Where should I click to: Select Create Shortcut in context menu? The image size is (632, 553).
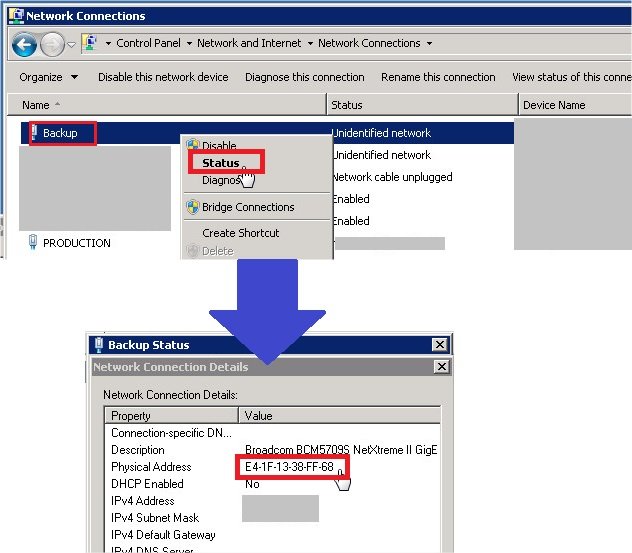coord(241,233)
